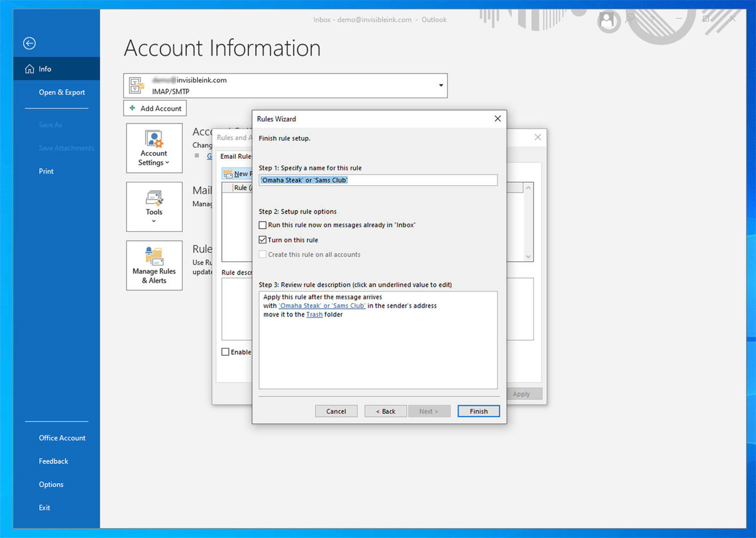Viewport: 756px width, 538px height.
Task: Open the Tools mailbox icon button
Action: (154, 207)
